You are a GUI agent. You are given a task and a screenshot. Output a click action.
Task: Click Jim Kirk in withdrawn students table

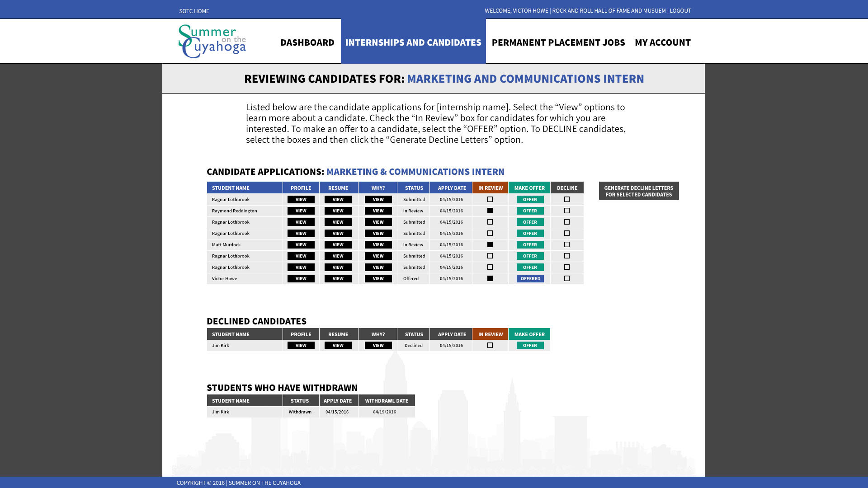220,412
